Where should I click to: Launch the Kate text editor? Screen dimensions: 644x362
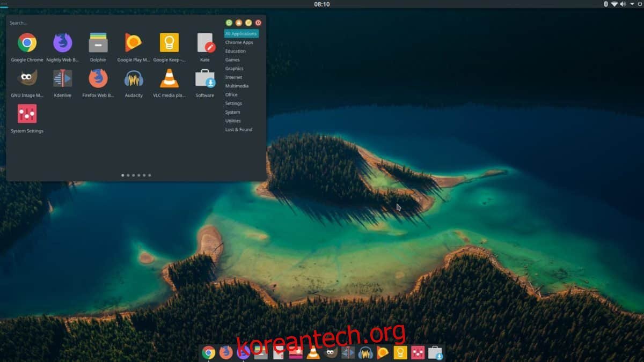[204, 46]
